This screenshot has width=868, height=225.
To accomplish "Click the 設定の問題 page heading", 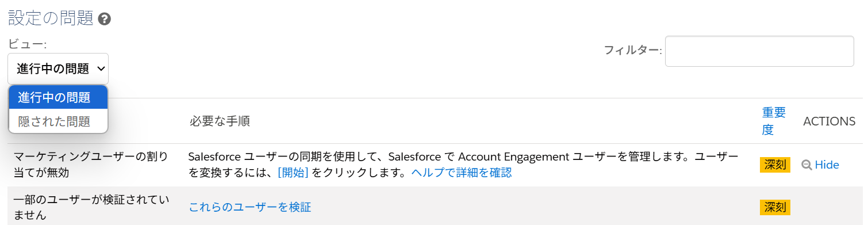I will (x=51, y=18).
